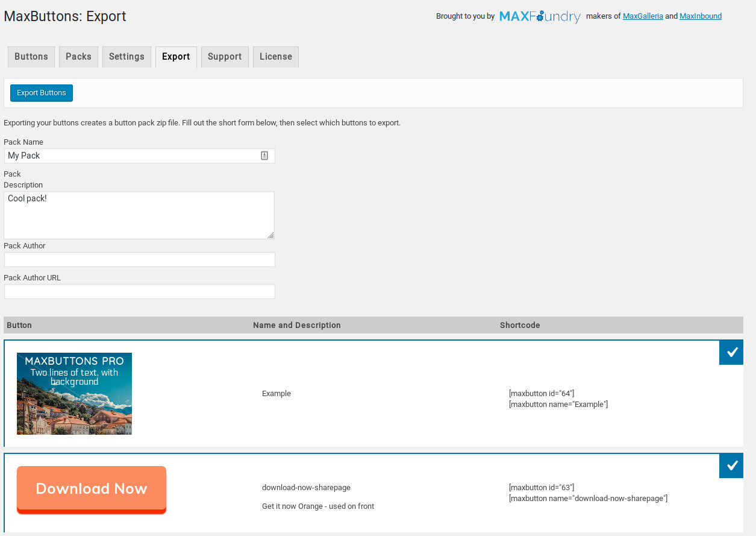
Task: Click the Button column header
Action: [x=19, y=325]
